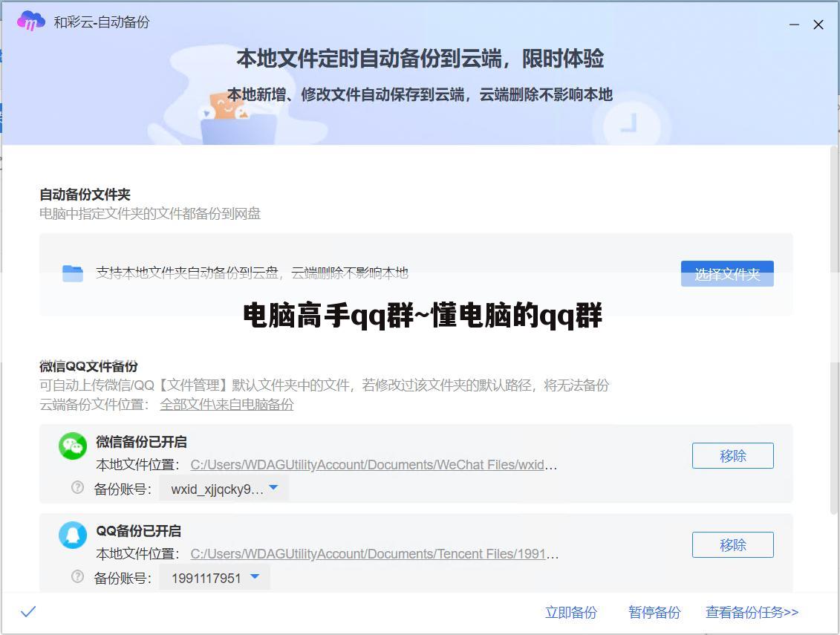Click the 微信备份已开启 label
840x635 pixels.
tap(141, 442)
